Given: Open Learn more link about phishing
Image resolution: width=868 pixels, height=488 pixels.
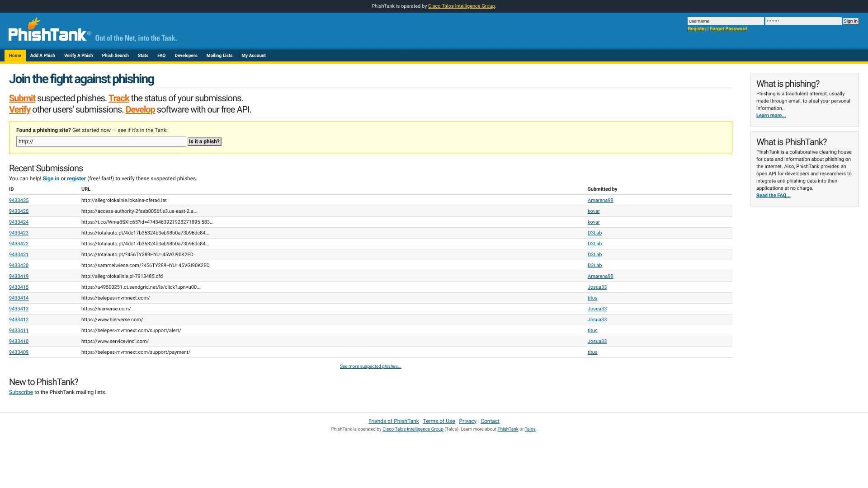Looking at the screenshot, I should click(771, 116).
